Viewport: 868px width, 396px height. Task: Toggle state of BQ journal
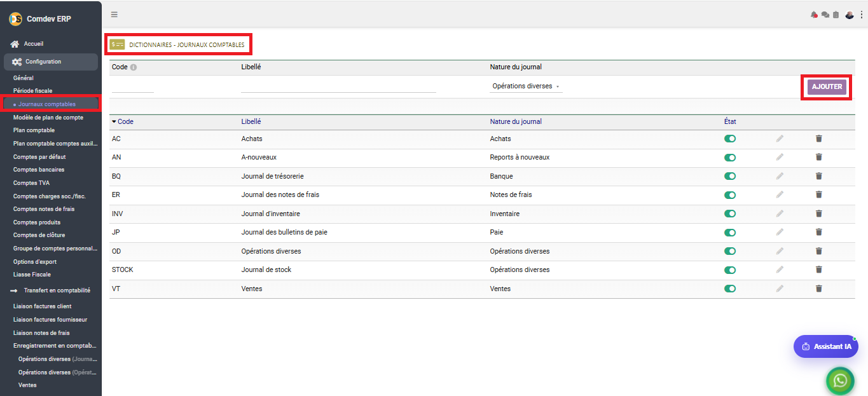coord(730,176)
